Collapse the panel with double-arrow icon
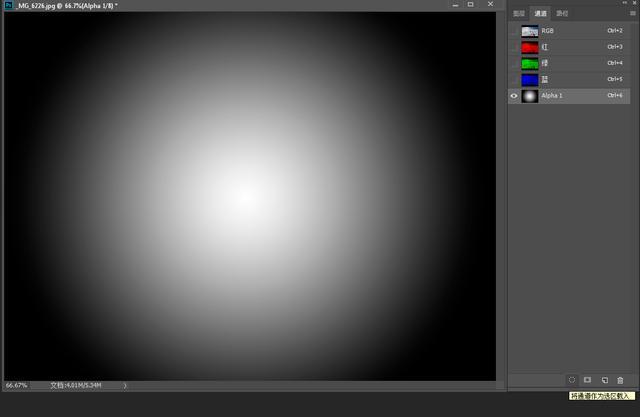 [x=625, y=2]
